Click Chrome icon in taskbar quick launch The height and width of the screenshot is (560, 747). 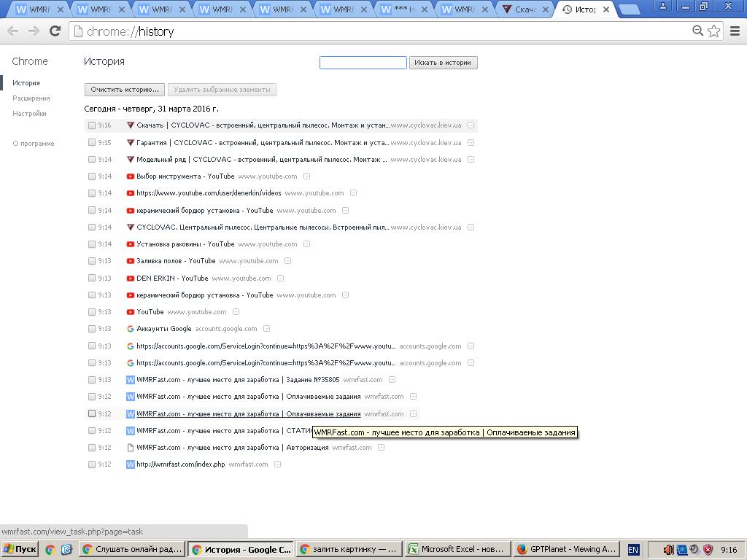coord(50,550)
